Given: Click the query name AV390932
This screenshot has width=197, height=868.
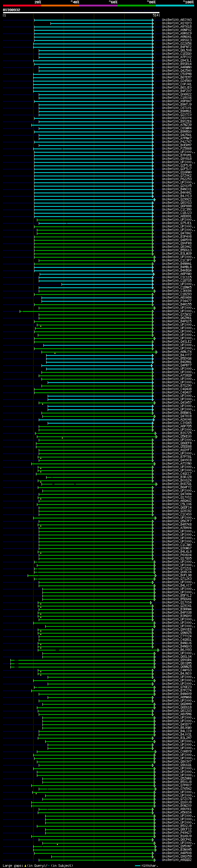Looking at the screenshot, I should click(x=11, y=10).
